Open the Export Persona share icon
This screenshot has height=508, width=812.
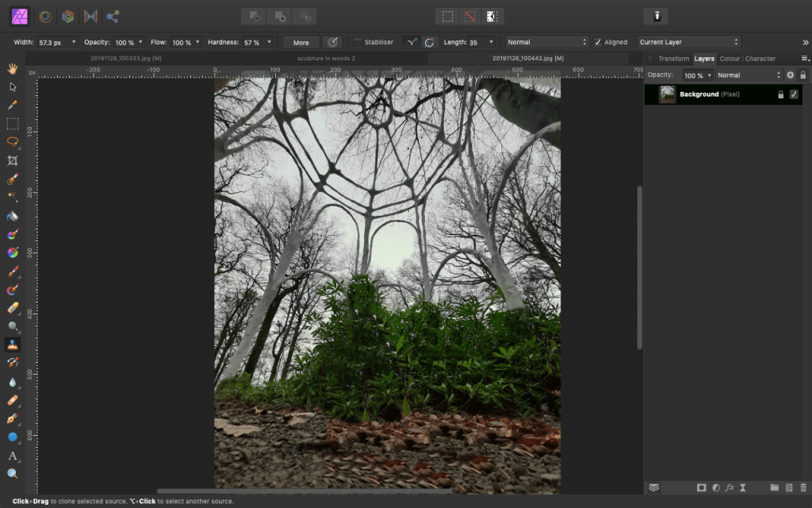click(x=113, y=16)
